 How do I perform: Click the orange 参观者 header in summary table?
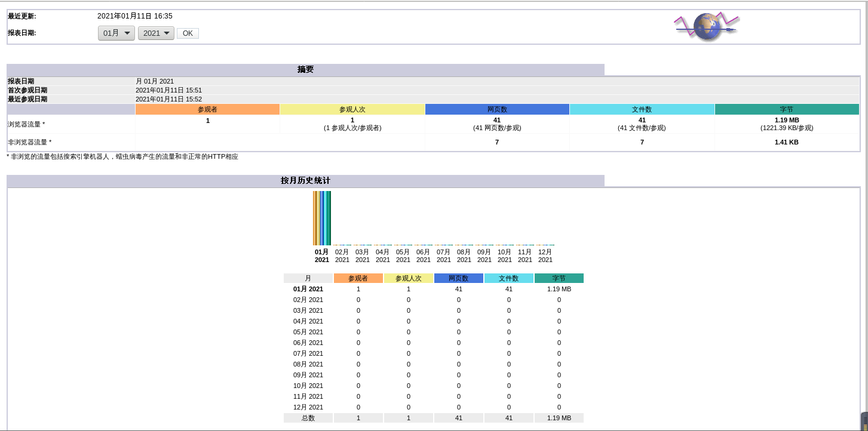click(208, 109)
